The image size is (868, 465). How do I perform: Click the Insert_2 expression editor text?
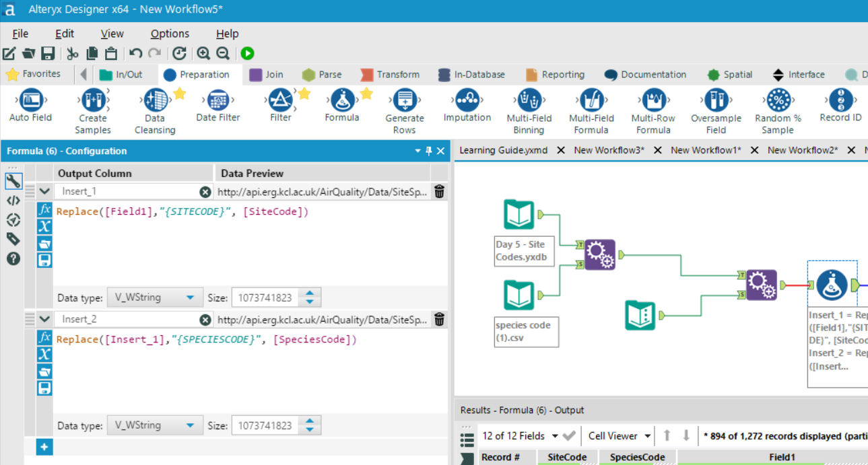[x=206, y=340]
